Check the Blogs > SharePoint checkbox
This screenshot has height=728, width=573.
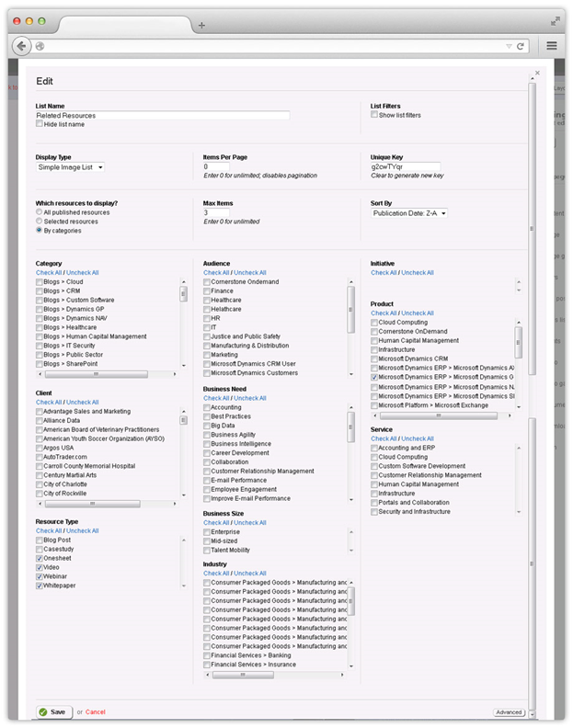point(40,364)
